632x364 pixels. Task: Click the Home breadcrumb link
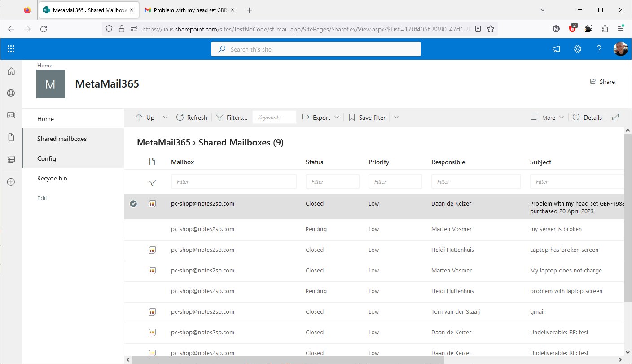point(44,66)
